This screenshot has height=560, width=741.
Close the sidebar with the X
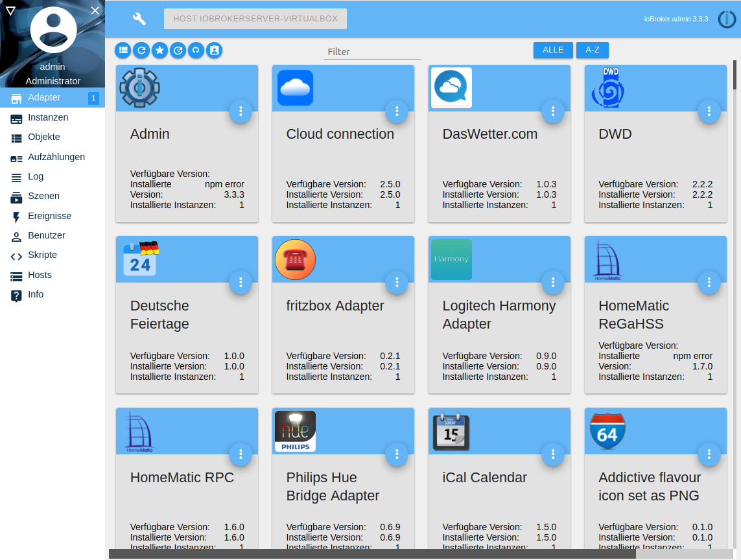coord(95,10)
